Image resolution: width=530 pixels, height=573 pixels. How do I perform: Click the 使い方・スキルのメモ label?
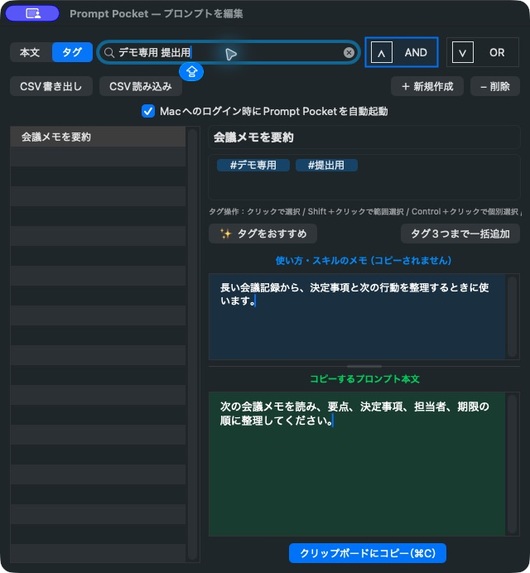pos(364,260)
